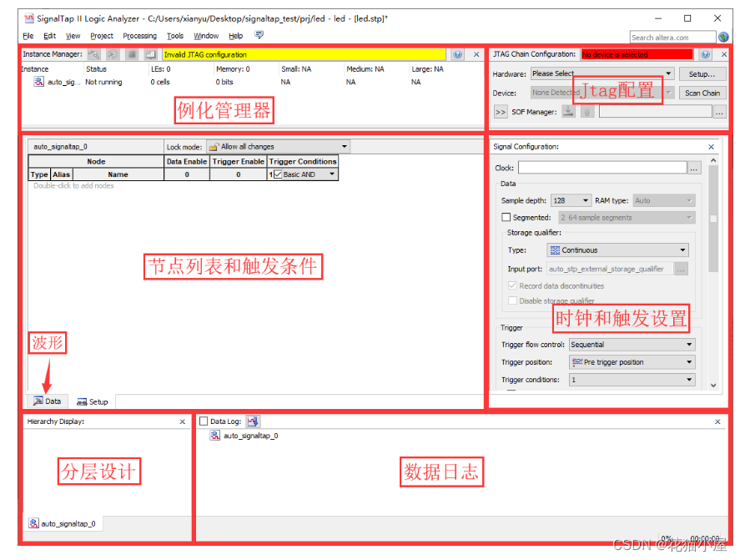Select auto_signaltap_0 in the Data Log
Image resolution: width=740 pixels, height=560 pixels.
[250, 436]
